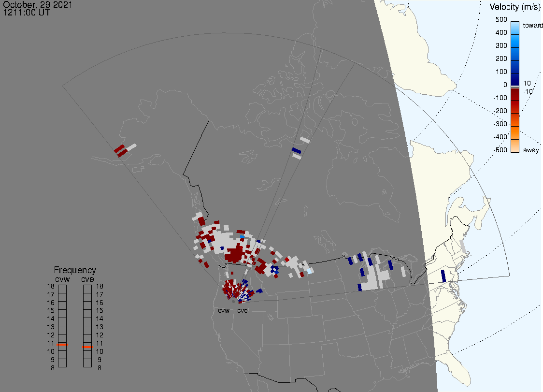543x392 pixels.
Task: Click the 0 tick label on velocity scale
Action: pos(505,85)
